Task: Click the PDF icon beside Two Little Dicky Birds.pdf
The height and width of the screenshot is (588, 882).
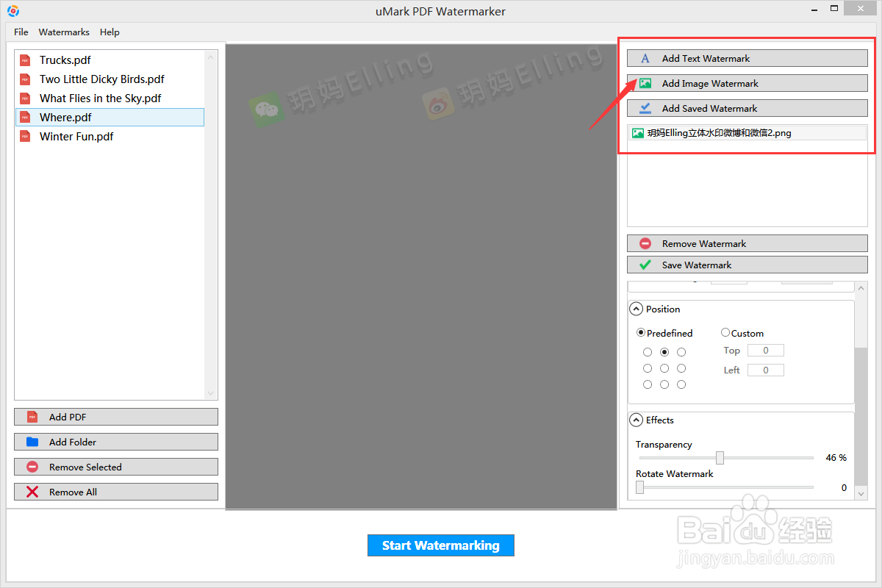Action: click(26, 79)
